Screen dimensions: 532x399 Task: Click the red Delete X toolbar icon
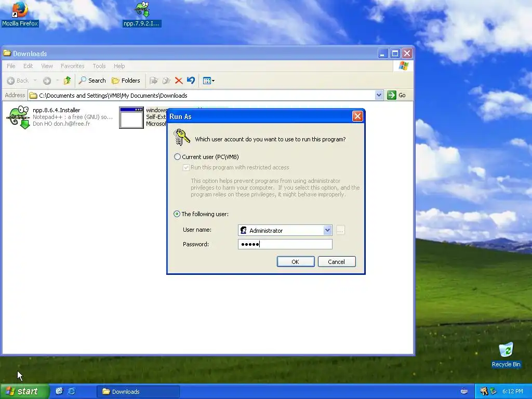pos(179,81)
